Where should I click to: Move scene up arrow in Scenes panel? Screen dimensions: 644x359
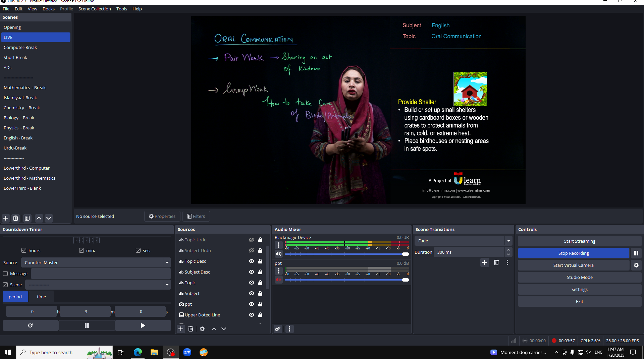pos(39,218)
